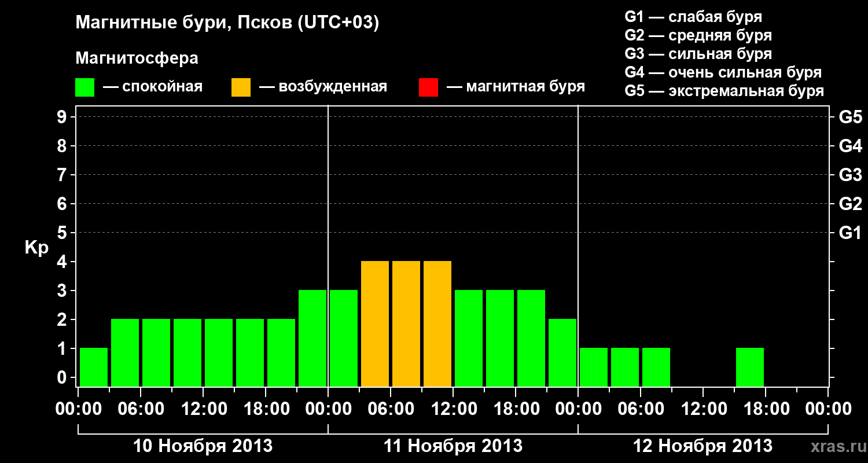
Task: Click the right-axis label 'G5'
Action: point(851,117)
